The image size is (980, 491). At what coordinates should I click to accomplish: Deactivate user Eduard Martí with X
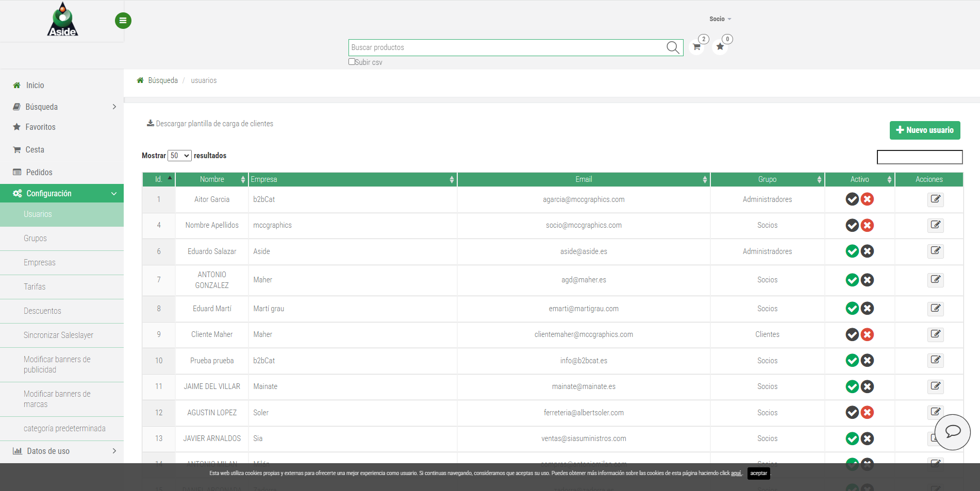[x=868, y=309]
